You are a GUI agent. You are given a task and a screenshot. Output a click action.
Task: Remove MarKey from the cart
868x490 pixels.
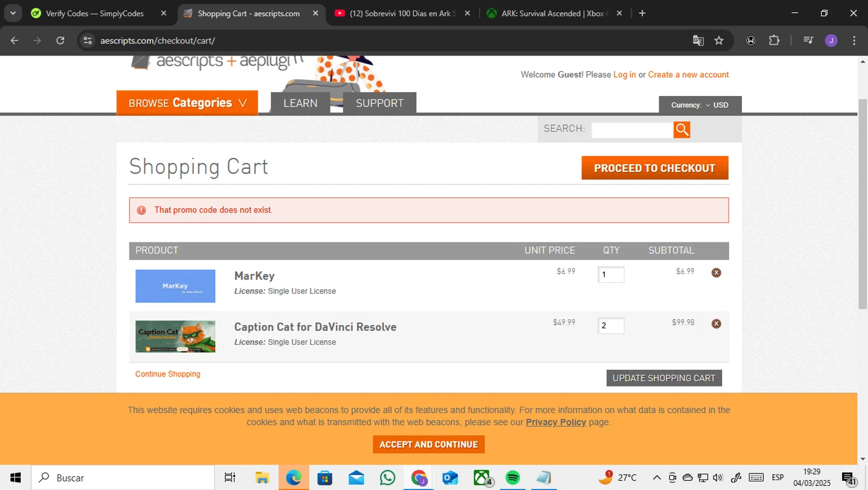pyautogui.click(x=716, y=272)
